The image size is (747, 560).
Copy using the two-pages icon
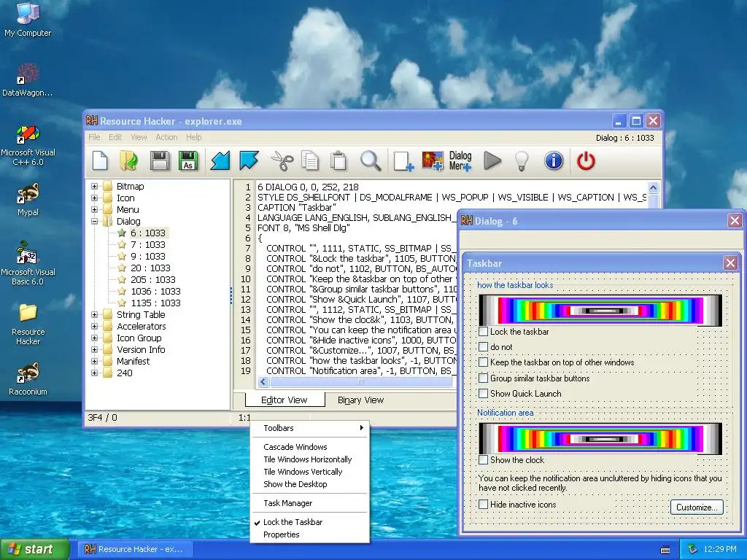310,160
